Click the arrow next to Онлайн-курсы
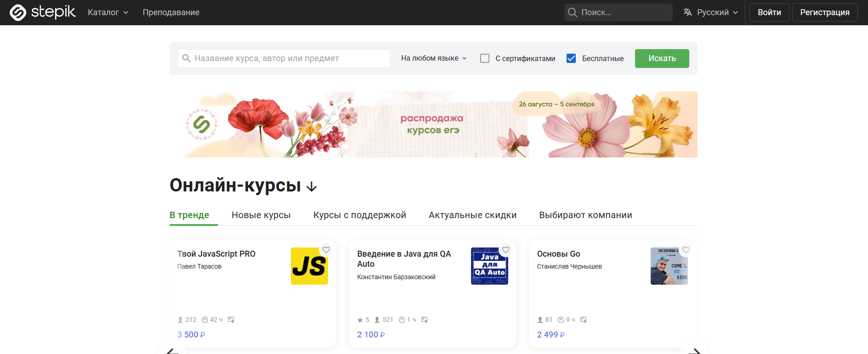Screen dimensions: 868x354 312,186
